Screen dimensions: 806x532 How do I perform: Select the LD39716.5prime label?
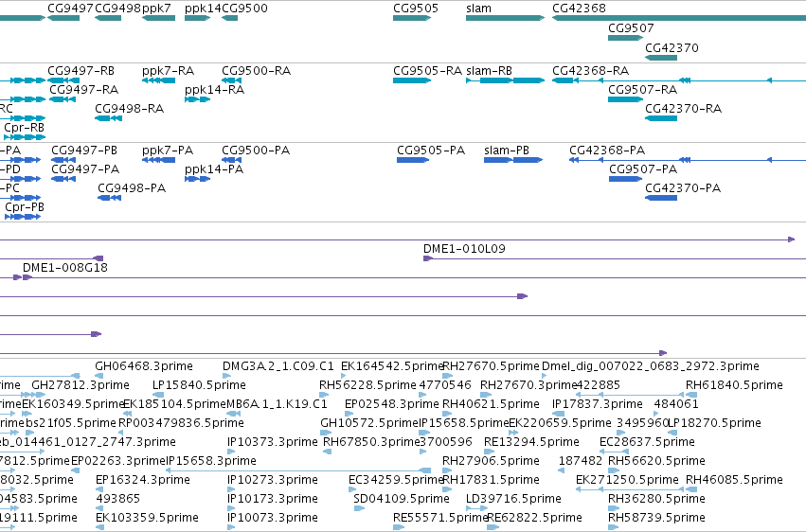pyautogui.click(x=513, y=499)
